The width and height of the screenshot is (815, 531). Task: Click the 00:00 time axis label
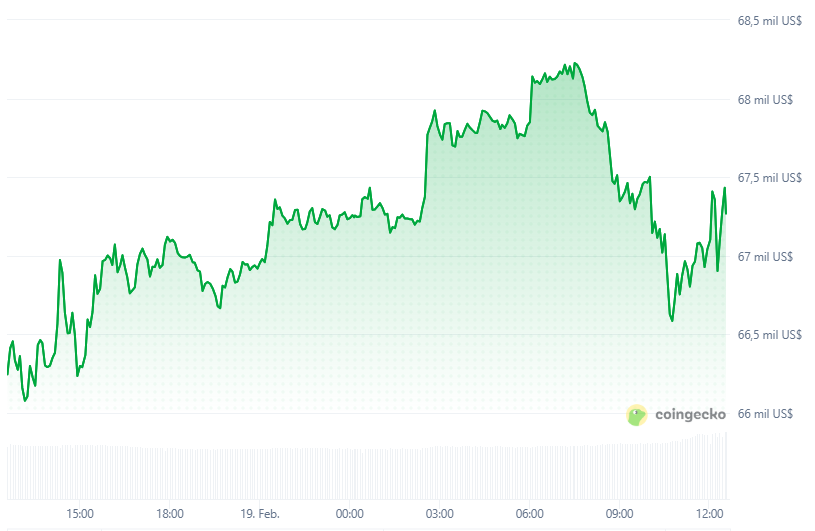349,514
